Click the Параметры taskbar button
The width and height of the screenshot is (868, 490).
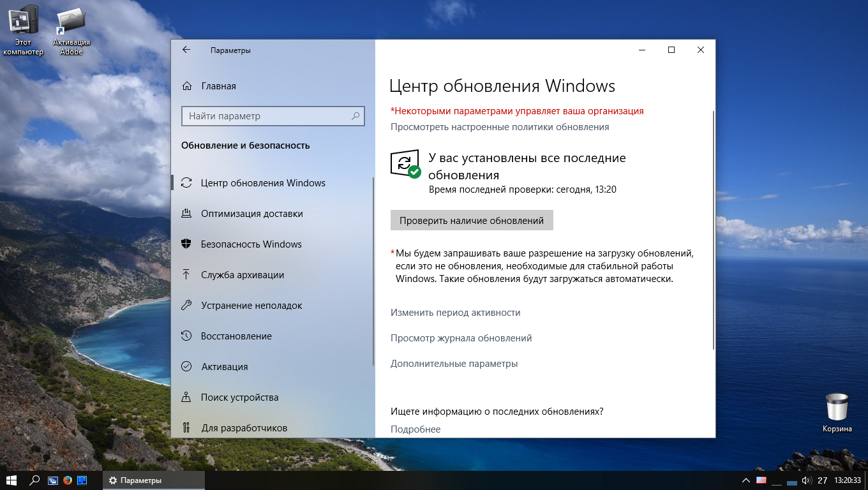tap(154, 480)
